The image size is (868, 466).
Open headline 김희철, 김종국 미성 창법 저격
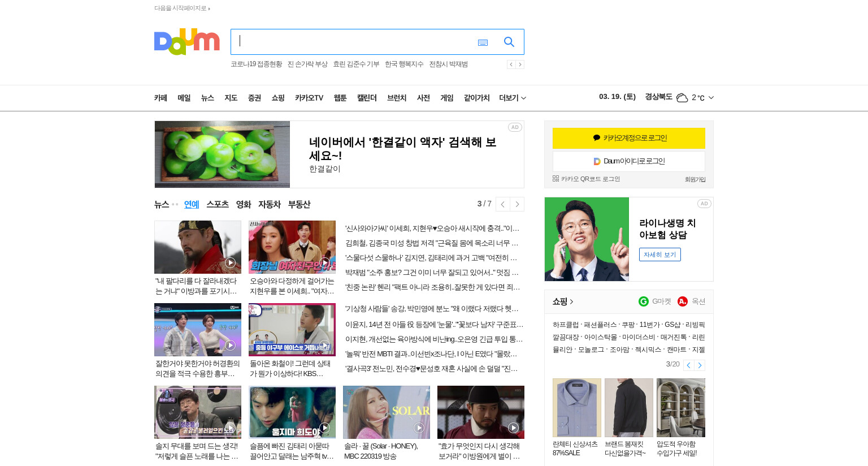pos(432,243)
